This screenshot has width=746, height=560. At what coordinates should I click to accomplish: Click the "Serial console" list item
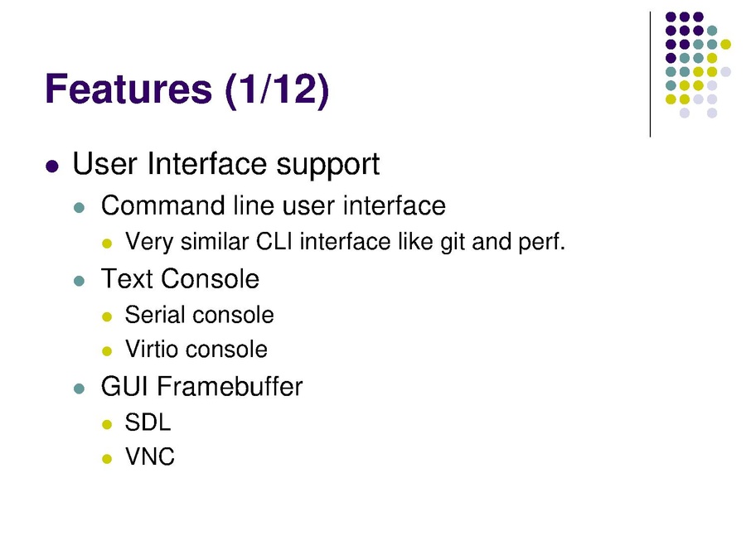tap(199, 316)
